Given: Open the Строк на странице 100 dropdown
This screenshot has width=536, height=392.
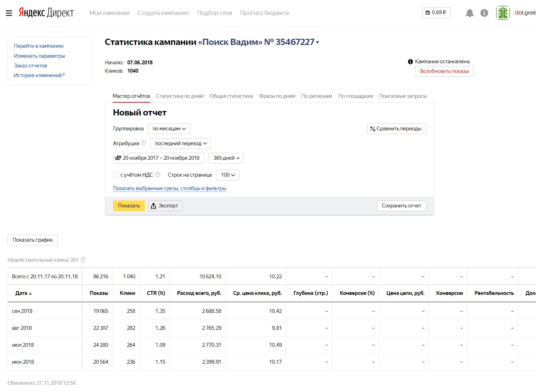Looking at the screenshot, I should [x=228, y=175].
